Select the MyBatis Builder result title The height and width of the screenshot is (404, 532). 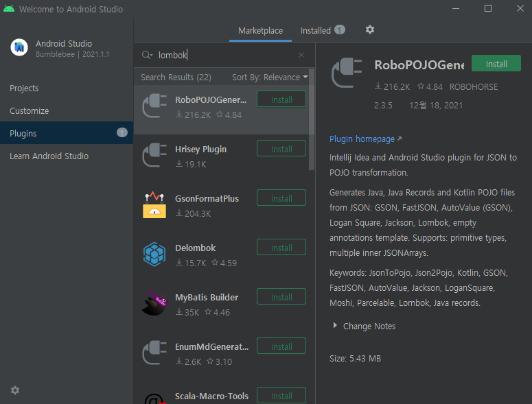click(x=207, y=297)
